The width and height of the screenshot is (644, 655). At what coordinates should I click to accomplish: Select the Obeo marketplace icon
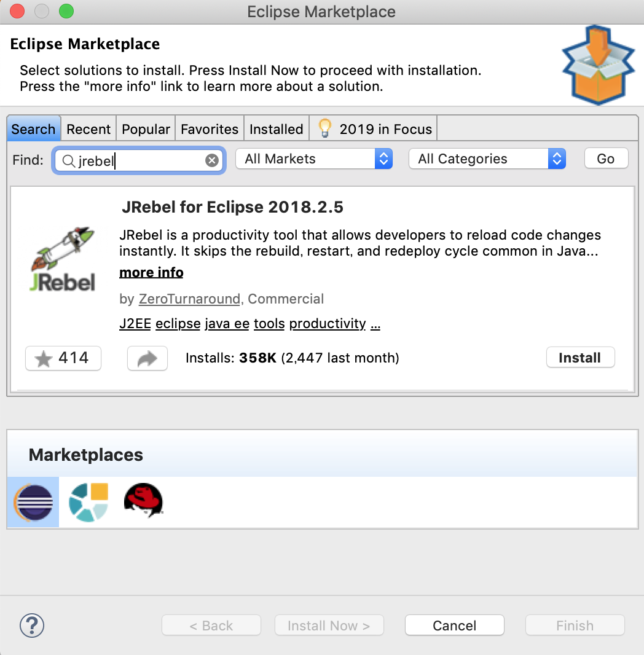pos(88,502)
